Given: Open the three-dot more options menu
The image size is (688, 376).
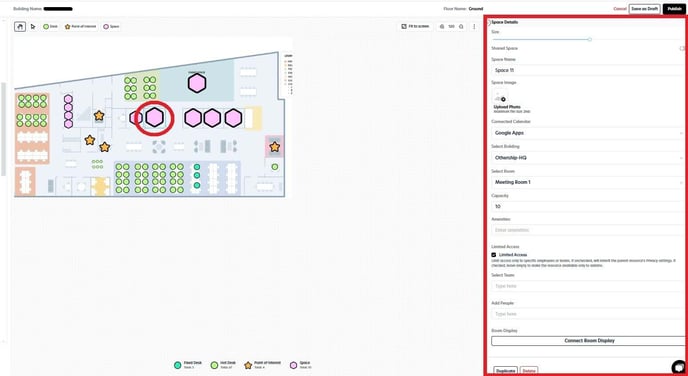Looking at the screenshot, I should [x=474, y=27].
